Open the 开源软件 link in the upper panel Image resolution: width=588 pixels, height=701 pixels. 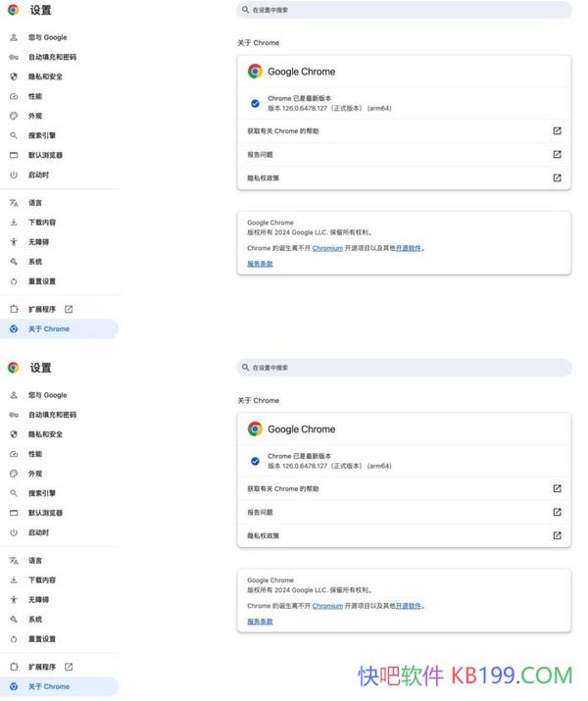[409, 248]
